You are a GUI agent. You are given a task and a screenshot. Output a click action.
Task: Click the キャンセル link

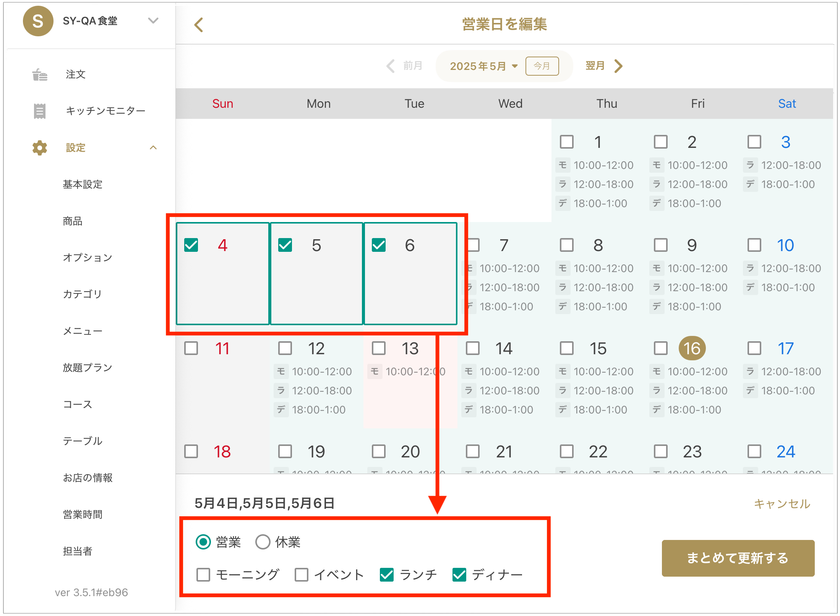[782, 504]
